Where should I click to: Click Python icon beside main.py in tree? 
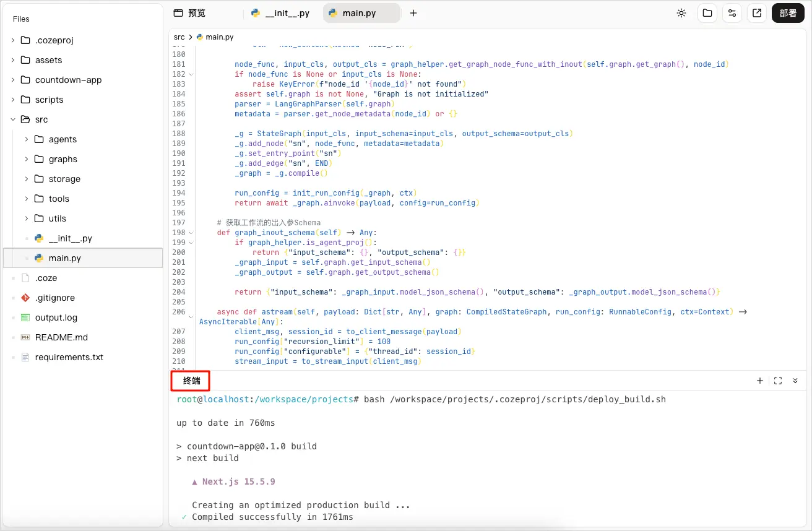[39, 258]
